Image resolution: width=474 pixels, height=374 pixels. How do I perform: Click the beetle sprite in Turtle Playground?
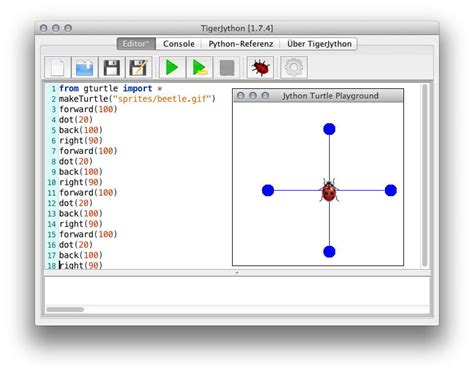click(329, 191)
